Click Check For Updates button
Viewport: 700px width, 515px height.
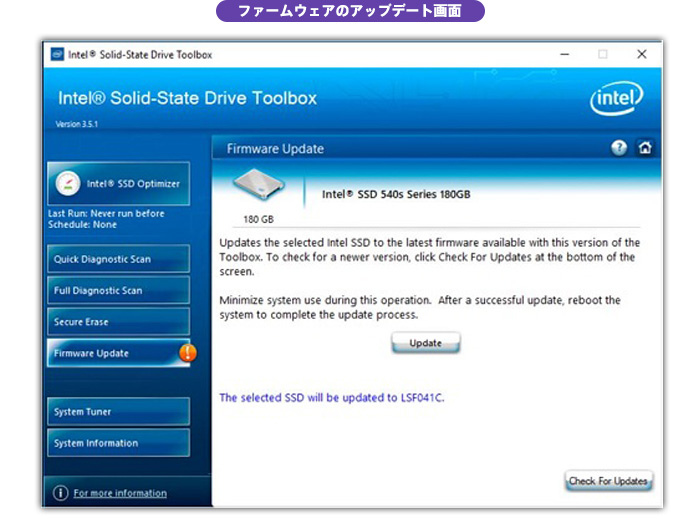(x=609, y=481)
